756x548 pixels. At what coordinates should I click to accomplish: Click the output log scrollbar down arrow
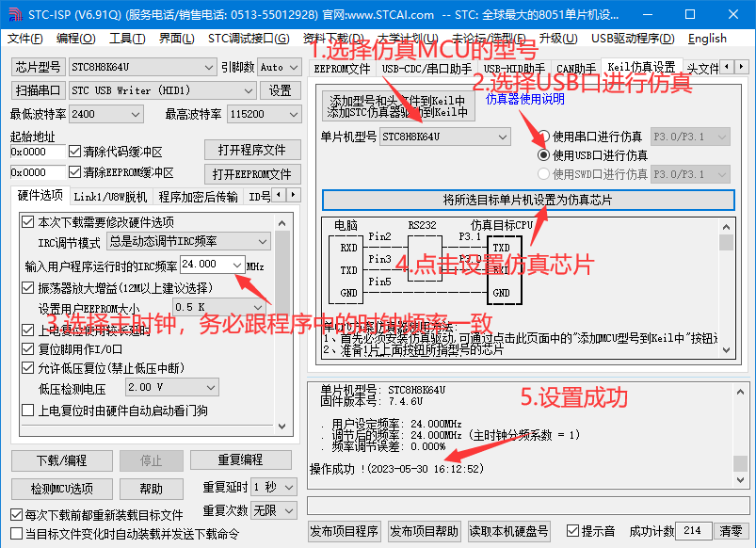click(x=740, y=479)
